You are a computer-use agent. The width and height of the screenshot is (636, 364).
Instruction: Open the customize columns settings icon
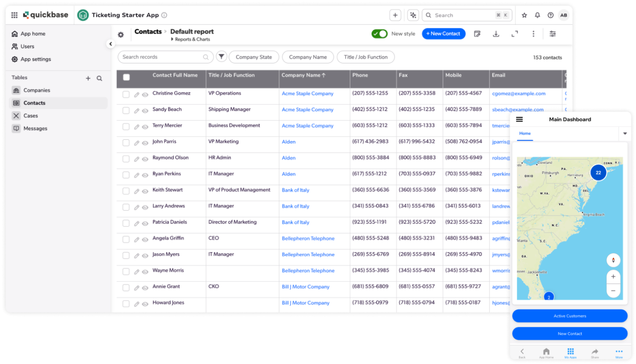pyautogui.click(x=552, y=34)
